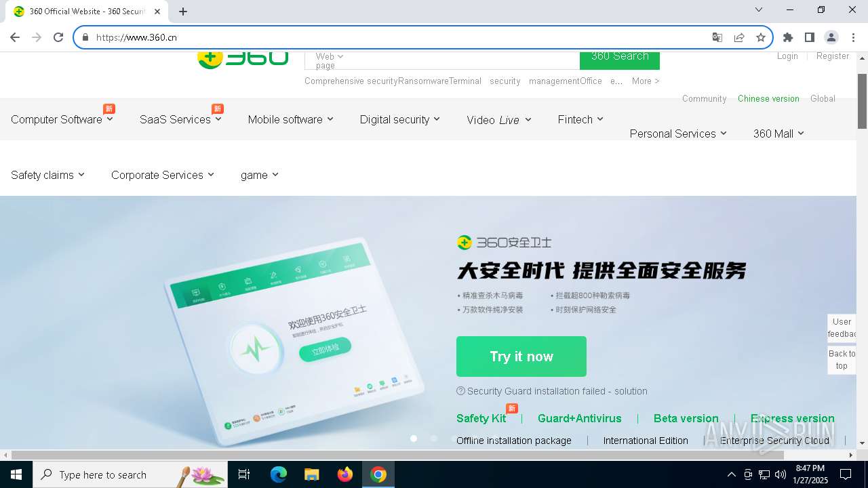Select the second carousel dot
This screenshot has height=488, width=868.
[434, 439]
